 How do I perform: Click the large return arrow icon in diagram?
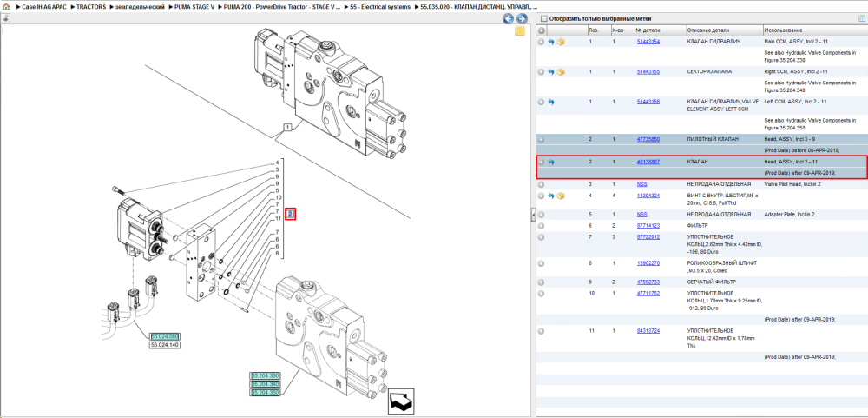click(401, 401)
